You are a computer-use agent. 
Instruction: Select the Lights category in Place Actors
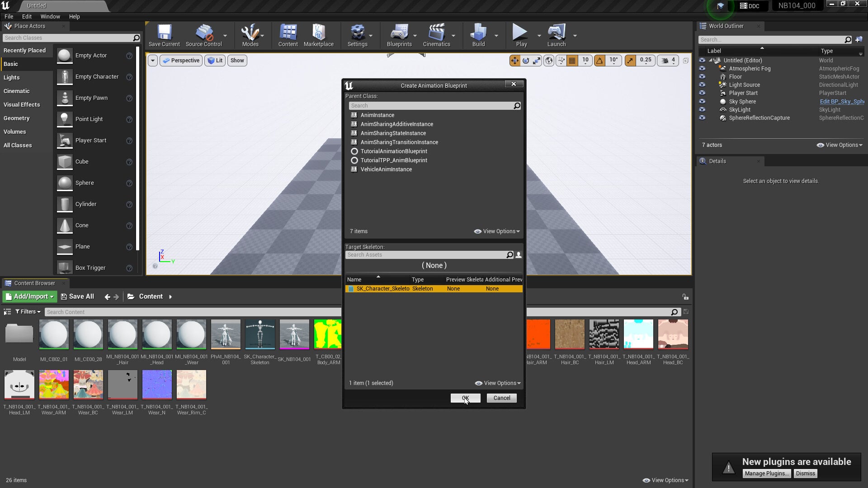(x=26, y=78)
